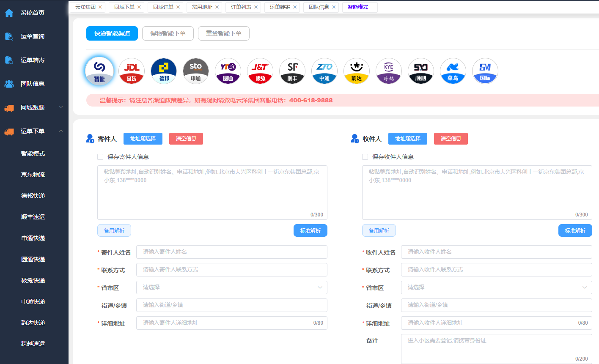Click the J&T 极兔 courier icon
This screenshot has width=599, height=364.
(x=260, y=71)
